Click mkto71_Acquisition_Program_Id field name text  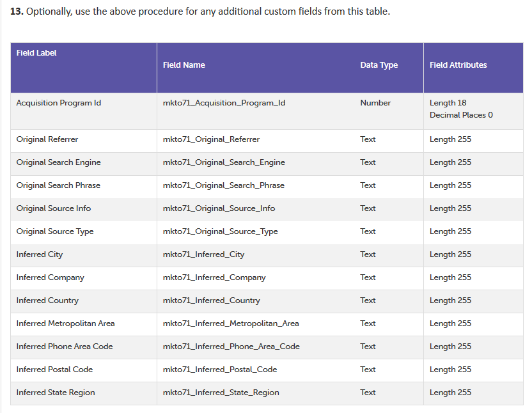[x=224, y=103]
